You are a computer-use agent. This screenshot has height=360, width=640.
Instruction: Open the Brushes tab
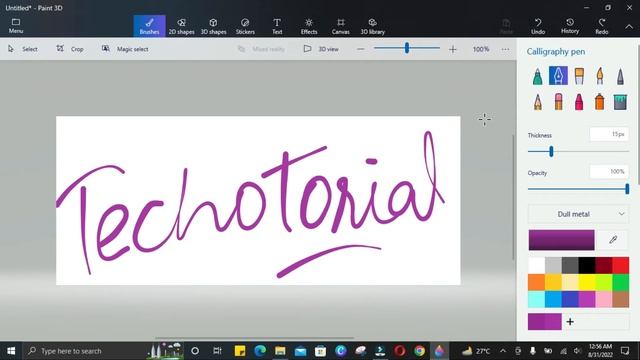click(149, 26)
